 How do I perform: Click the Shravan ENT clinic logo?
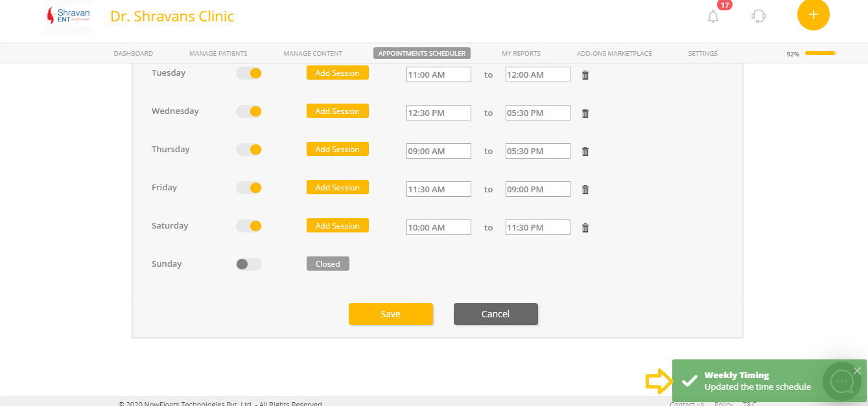[x=67, y=17]
